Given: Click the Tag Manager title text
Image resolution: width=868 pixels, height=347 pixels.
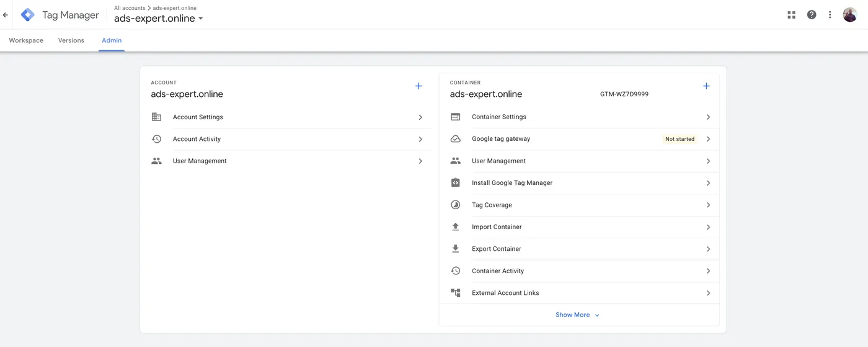Looking at the screenshot, I should click(71, 15).
